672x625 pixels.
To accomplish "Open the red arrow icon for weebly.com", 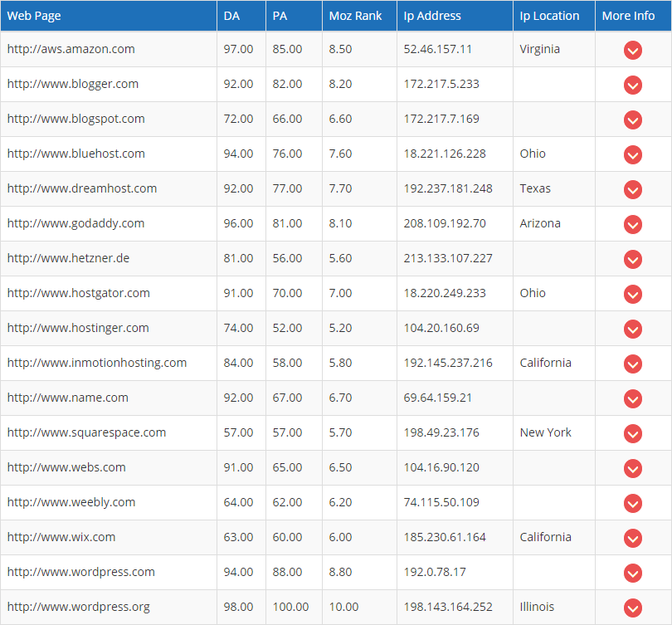I will pyautogui.click(x=632, y=503).
